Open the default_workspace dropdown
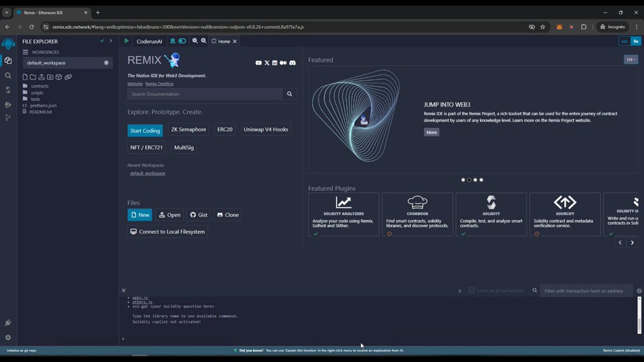Screen dimensions: 644x362 68,63
